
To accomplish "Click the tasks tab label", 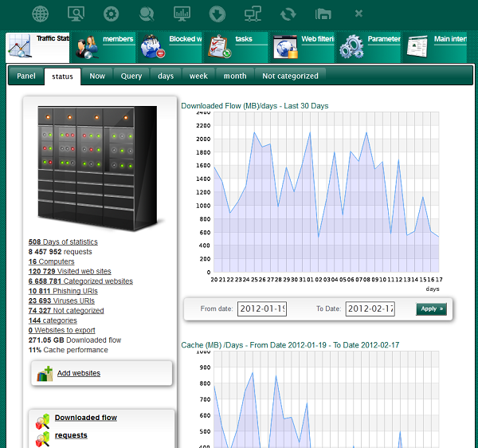I will tap(244, 39).
